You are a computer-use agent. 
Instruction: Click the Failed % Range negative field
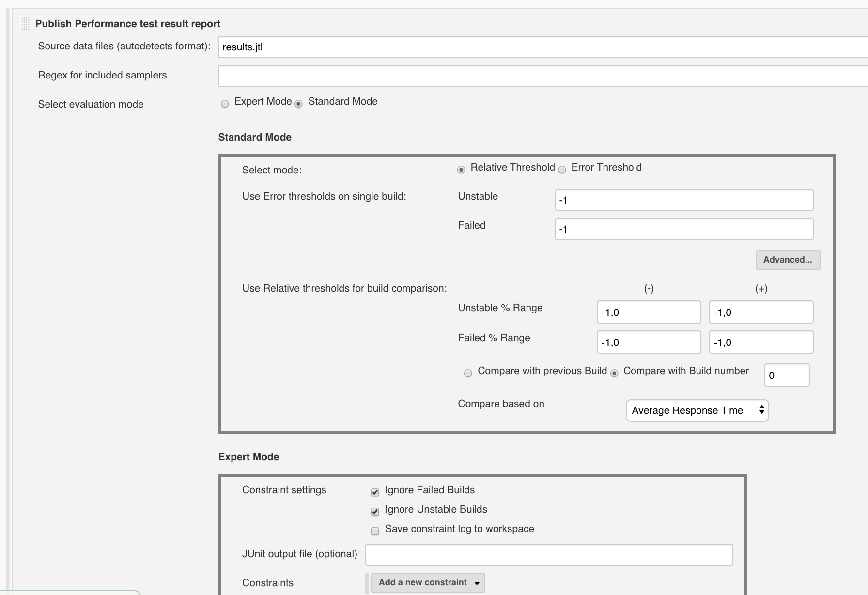pos(649,342)
